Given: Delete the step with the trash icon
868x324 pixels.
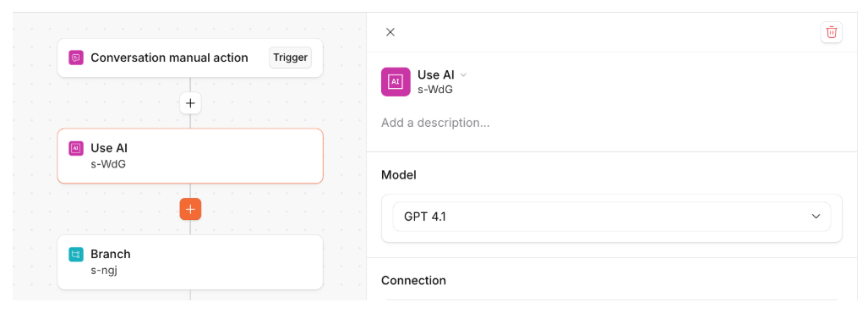Looking at the screenshot, I should [x=831, y=32].
